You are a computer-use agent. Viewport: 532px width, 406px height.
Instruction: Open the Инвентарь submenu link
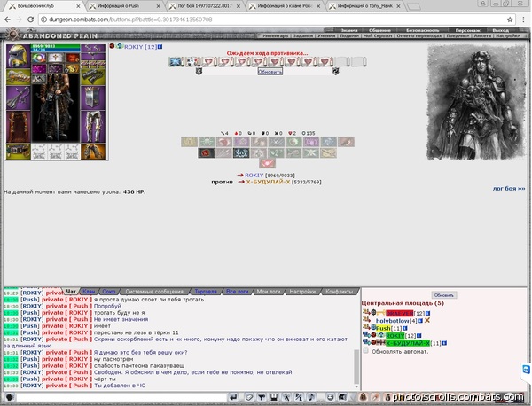(x=276, y=35)
